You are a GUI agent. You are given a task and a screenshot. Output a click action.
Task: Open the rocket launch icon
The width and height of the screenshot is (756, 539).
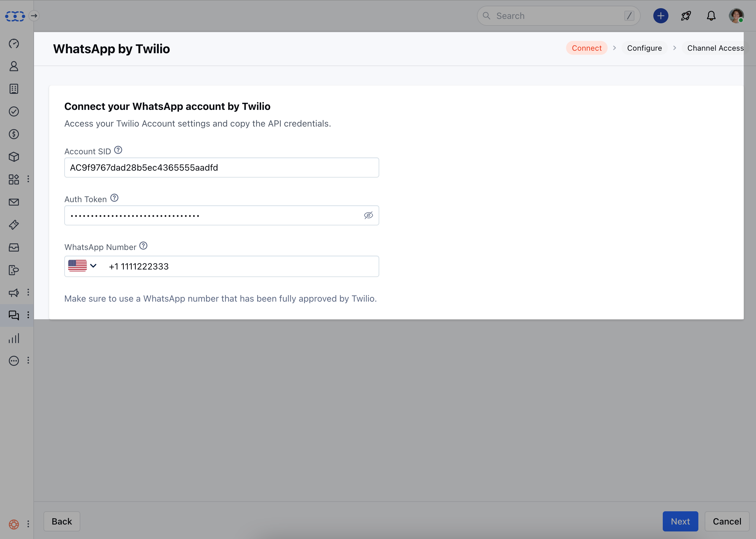(686, 16)
